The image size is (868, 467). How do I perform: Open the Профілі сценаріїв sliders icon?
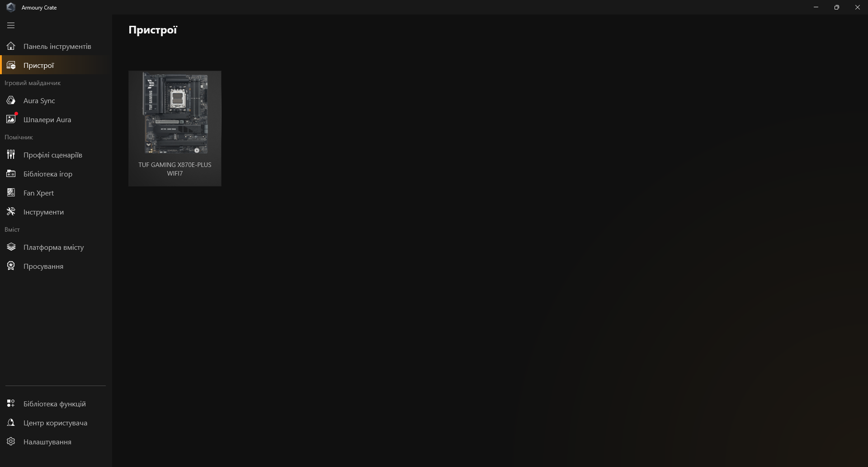click(x=11, y=155)
